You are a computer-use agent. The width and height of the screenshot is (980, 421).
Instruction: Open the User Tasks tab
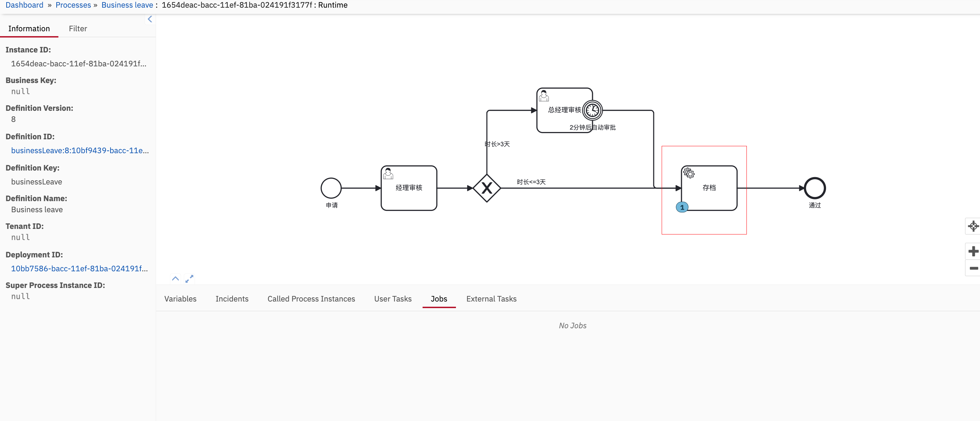point(393,299)
